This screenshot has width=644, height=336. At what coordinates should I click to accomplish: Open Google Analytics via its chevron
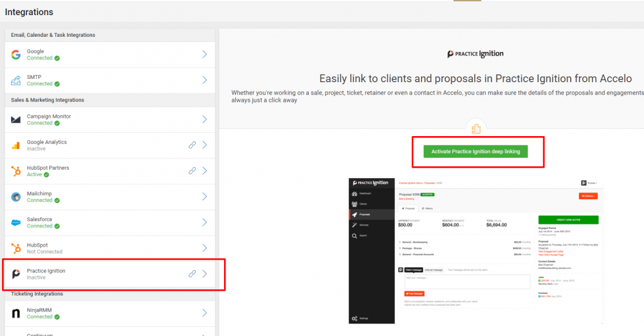pyautogui.click(x=204, y=145)
